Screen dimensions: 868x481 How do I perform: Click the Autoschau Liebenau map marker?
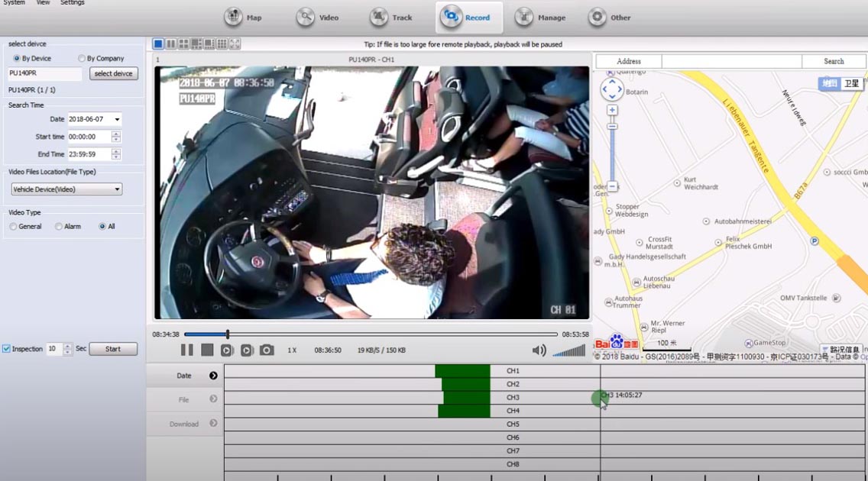pos(636,282)
